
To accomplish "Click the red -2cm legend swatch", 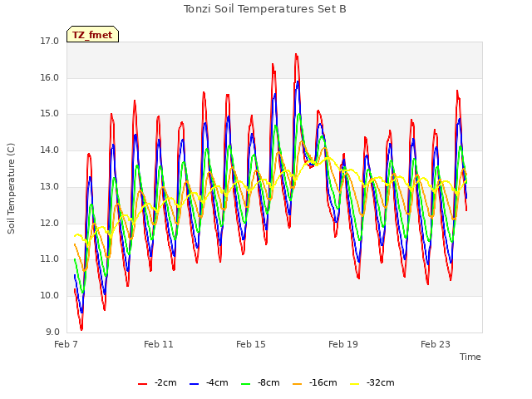I will [x=142, y=384].
